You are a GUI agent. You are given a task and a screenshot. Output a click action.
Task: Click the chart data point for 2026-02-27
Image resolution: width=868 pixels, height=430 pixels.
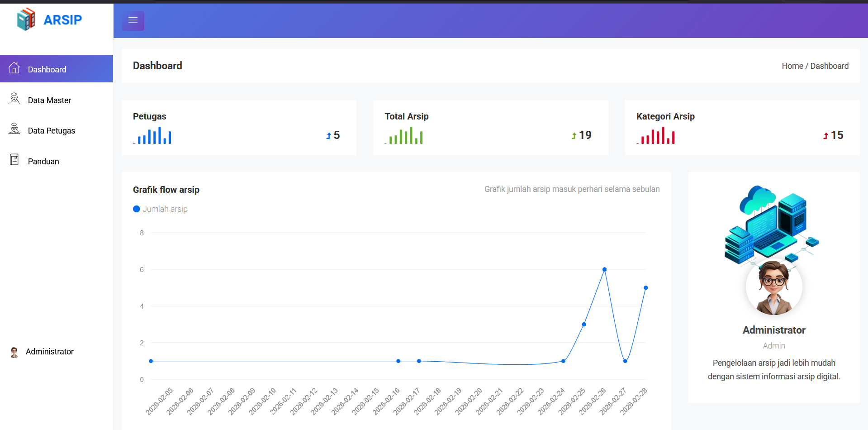(625, 361)
